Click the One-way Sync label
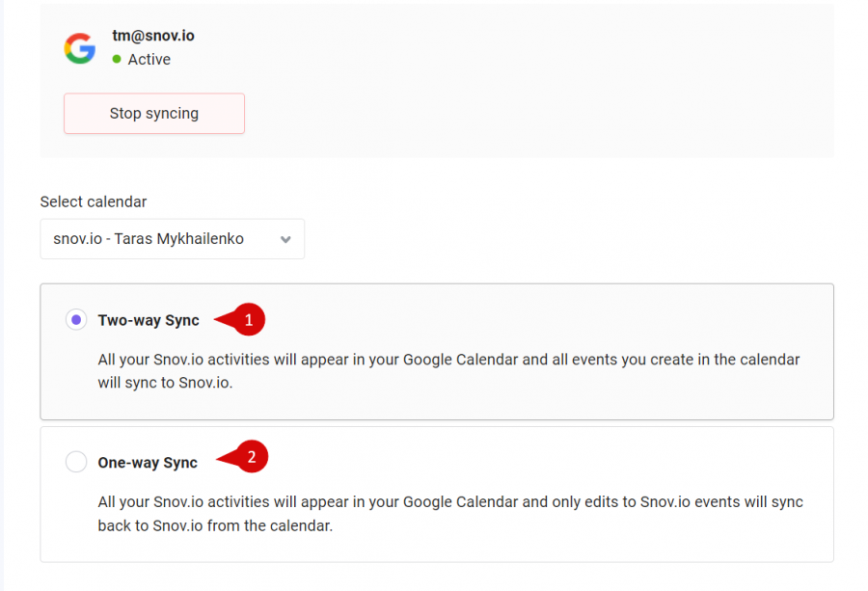Image resolution: width=868 pixels, height=591 pixels. pos(148,463)
